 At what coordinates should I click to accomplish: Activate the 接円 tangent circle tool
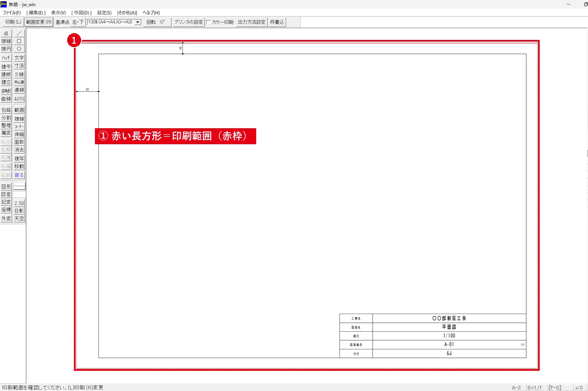click(6, 49)
